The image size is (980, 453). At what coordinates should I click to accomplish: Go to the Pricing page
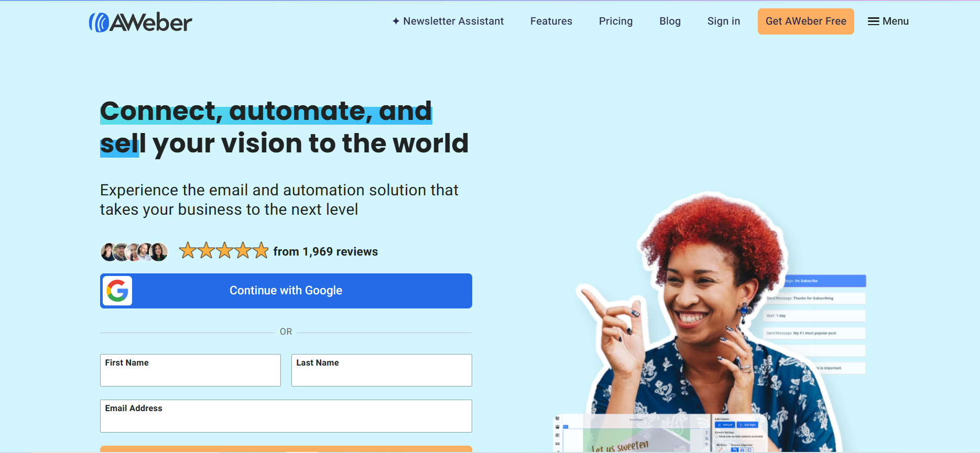click(616, 21)
